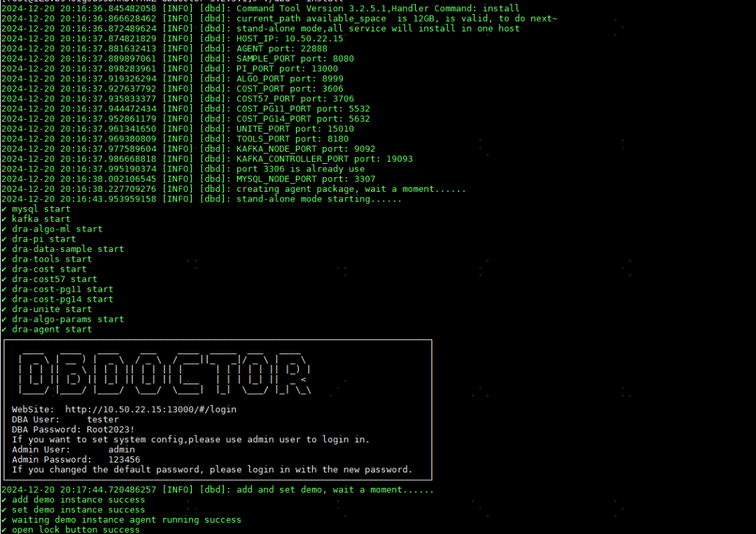This screenshot has width=756, height=534.
Task: Click the 'dra-cost start' line
Action: click(x=44, y=269)
